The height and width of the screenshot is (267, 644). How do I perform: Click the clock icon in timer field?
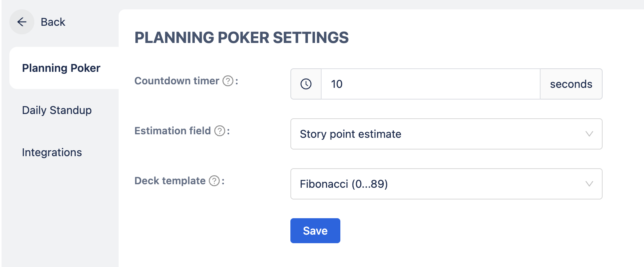(x=306, y=84)
